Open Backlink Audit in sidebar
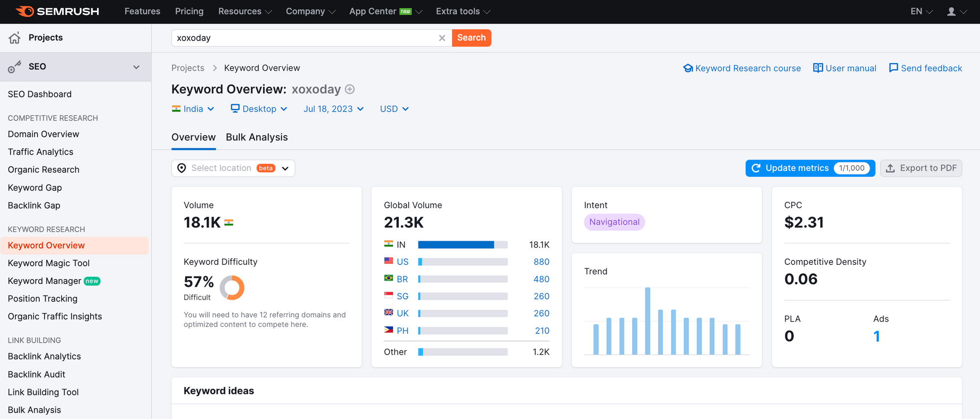 [x=36, y=374]
